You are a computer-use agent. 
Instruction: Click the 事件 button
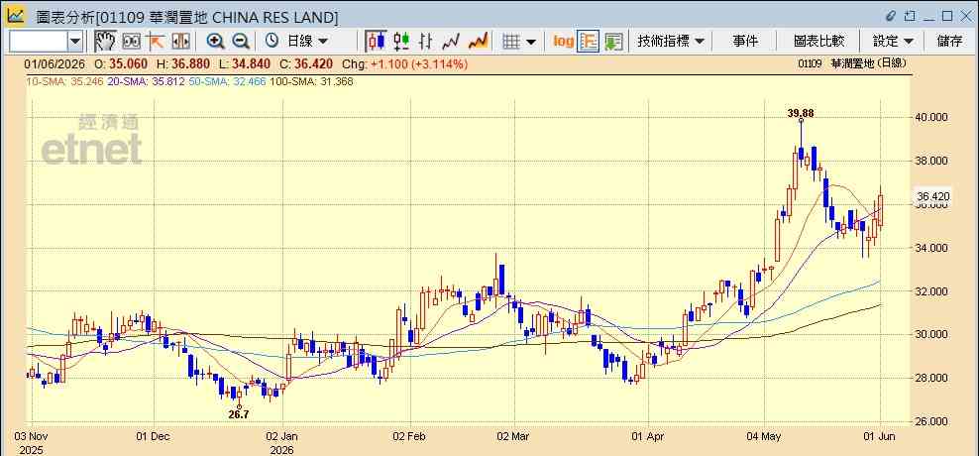745,42
